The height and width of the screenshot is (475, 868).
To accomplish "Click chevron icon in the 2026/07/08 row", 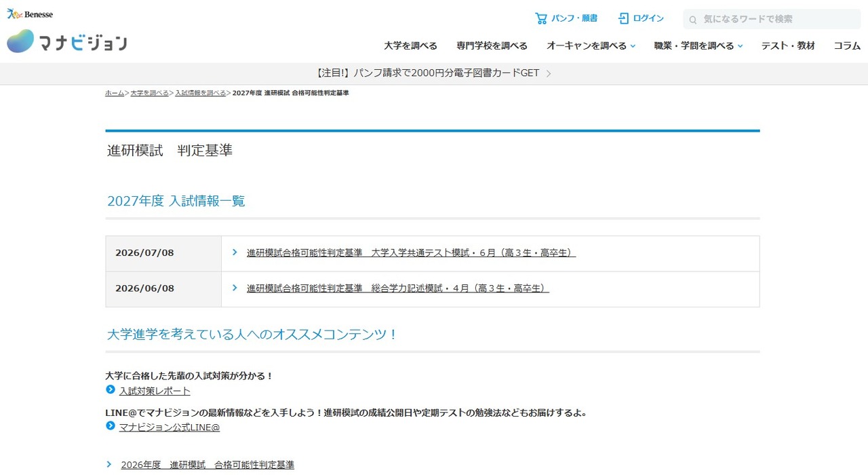I will coord(235,252).
